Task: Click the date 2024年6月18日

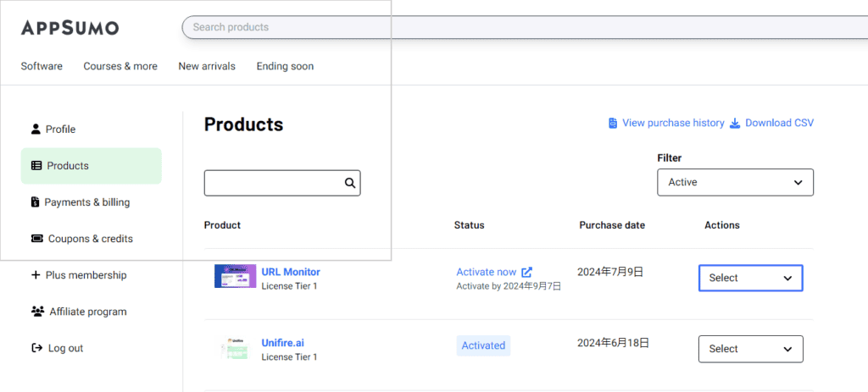Action: 613,343
